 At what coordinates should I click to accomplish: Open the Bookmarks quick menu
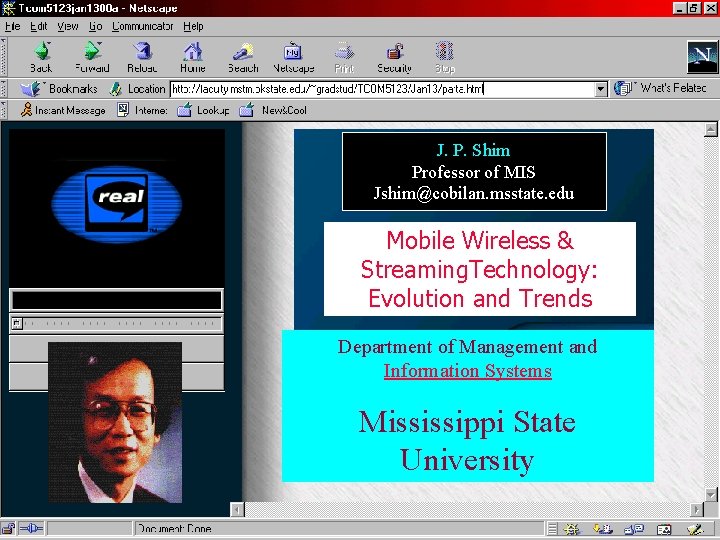tap(60, 89)
